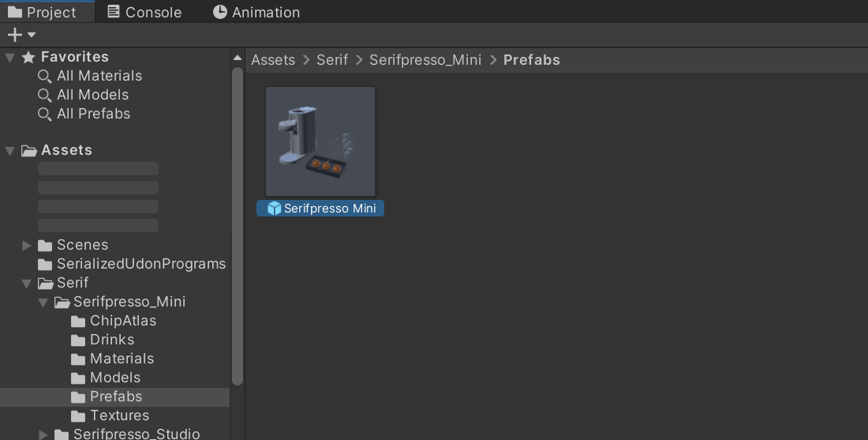Select the Scenes folder
This screenshot has width=868, height=440.
[x=82, y=245]
